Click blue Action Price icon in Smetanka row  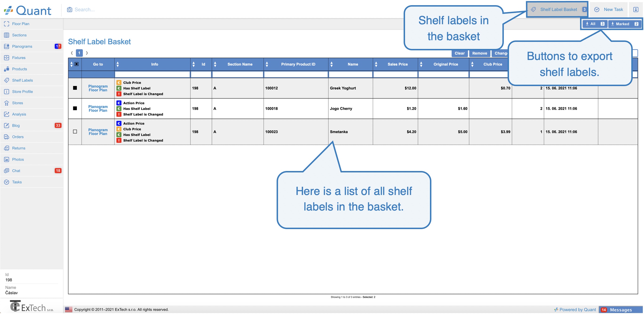click(119, 123)
